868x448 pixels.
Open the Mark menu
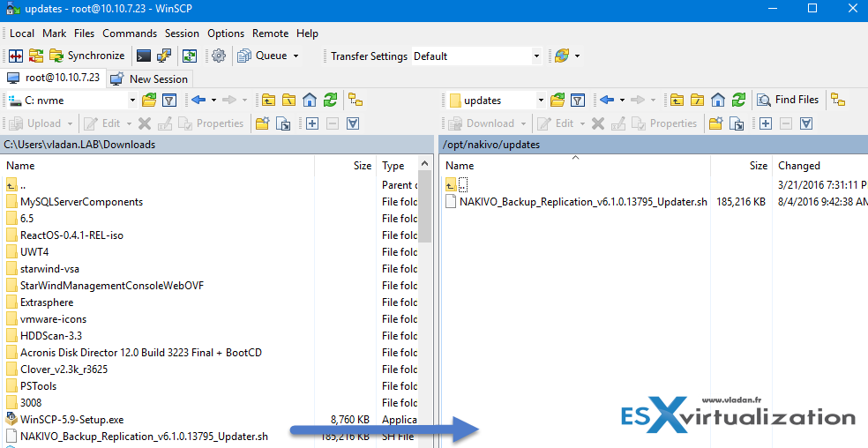55,34
